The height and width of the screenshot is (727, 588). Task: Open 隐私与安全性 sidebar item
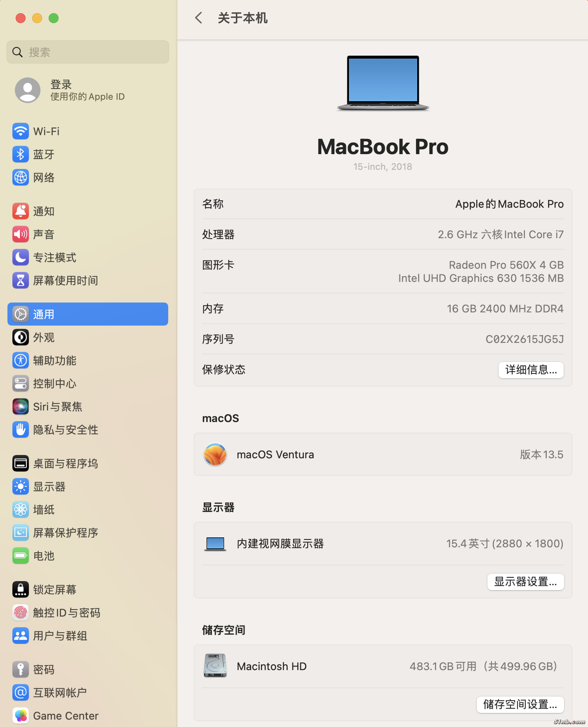pos(65,430)
